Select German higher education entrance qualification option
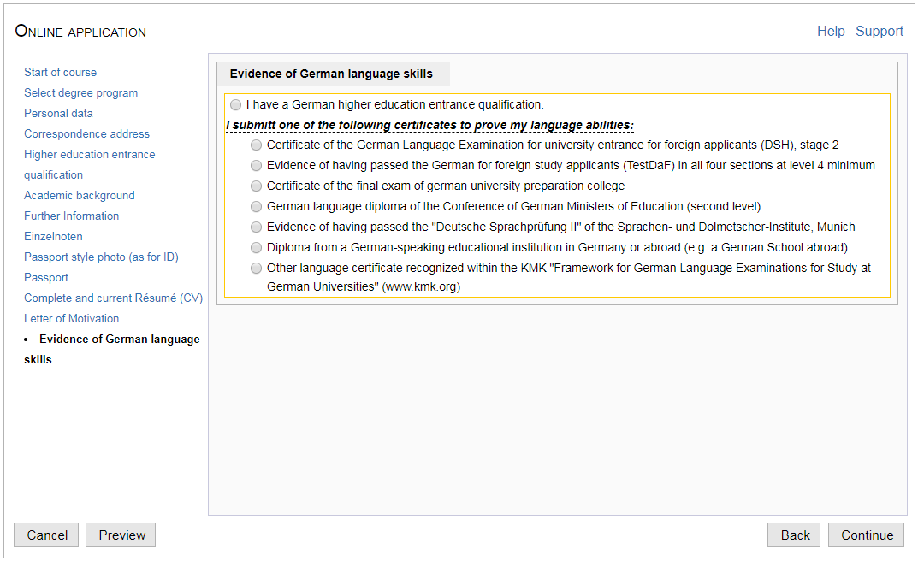Image resolution: width=924 pixels, height=567 pixels. [x=236, y=105]
